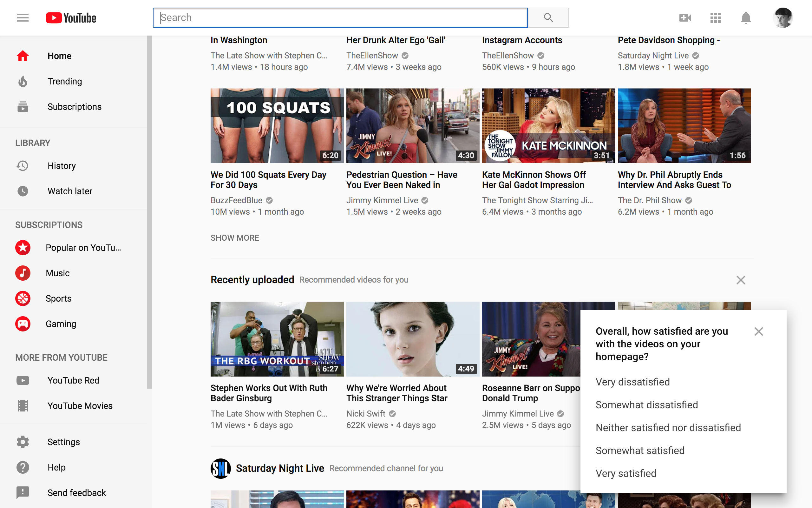Play the Kate McKinnon thumbnail
The width and height of the screenshot is (812, 508).
(548, 126)
